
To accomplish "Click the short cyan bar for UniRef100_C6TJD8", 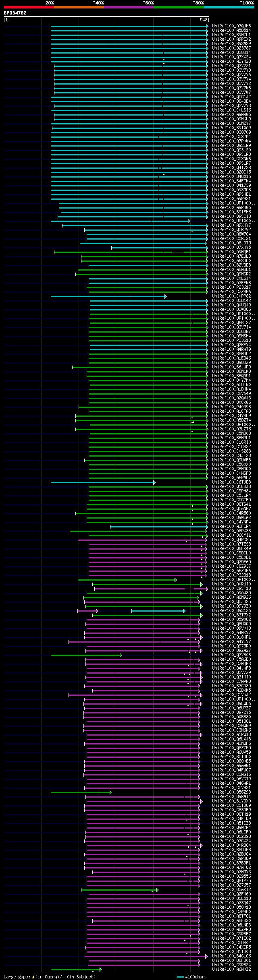I will (103, 482).
